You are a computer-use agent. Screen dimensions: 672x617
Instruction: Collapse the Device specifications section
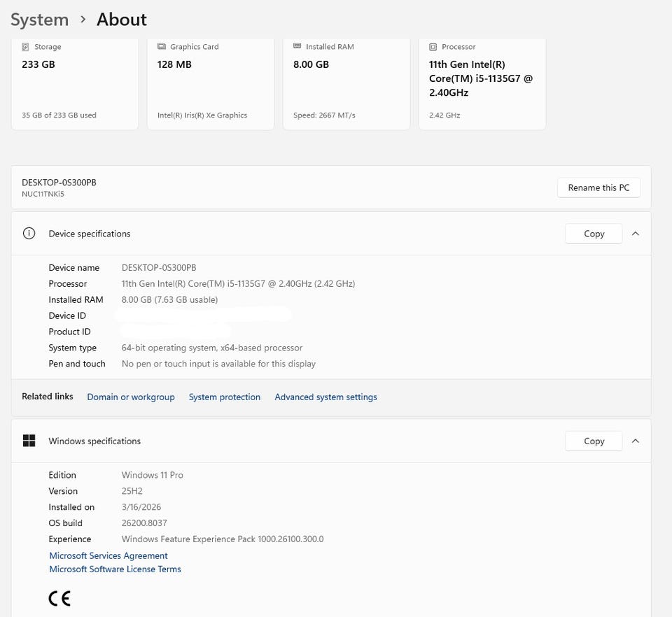point(636,234)
